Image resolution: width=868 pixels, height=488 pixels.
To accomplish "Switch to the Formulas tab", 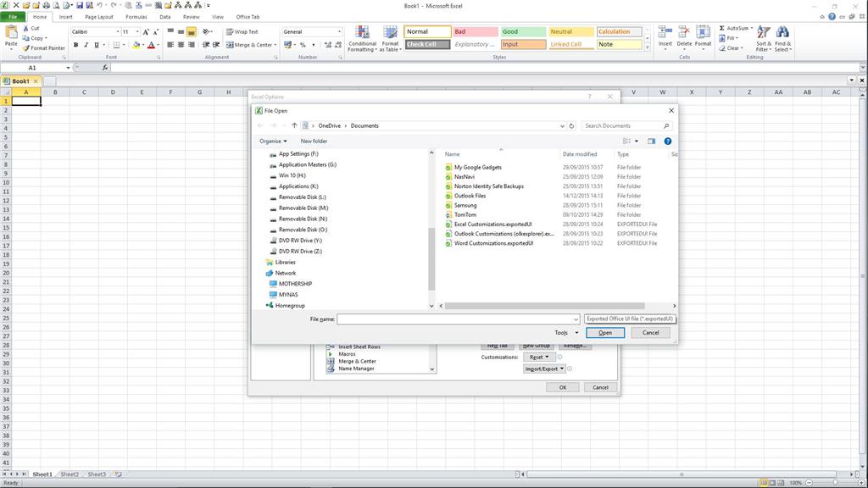I will 136,17.
